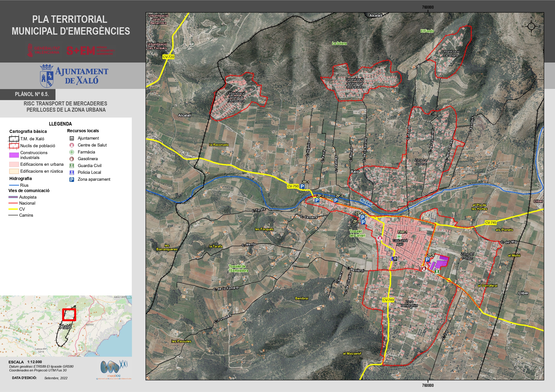Click the CV-749 road label
The height and width of the screenshot is (392, 555).
[388, 300]
